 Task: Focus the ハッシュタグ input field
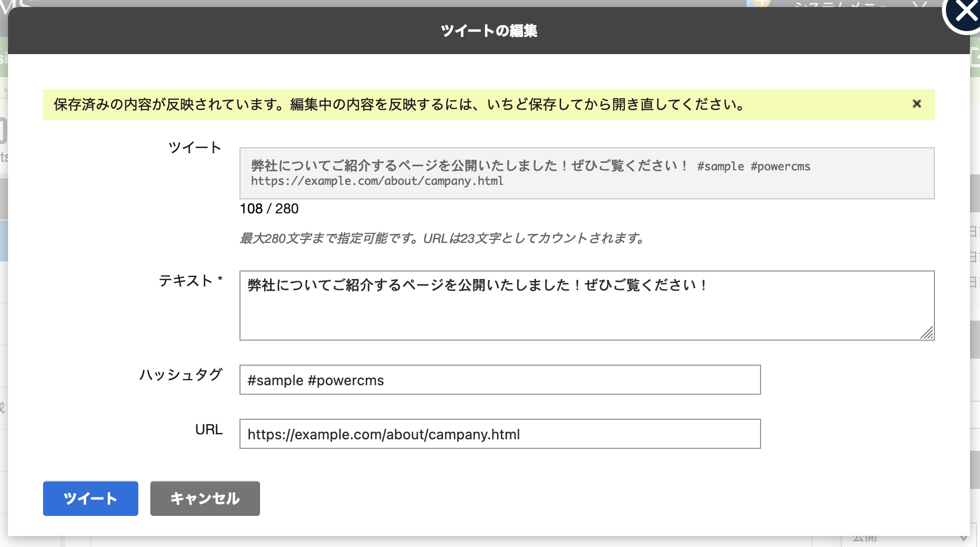(500, 380)
